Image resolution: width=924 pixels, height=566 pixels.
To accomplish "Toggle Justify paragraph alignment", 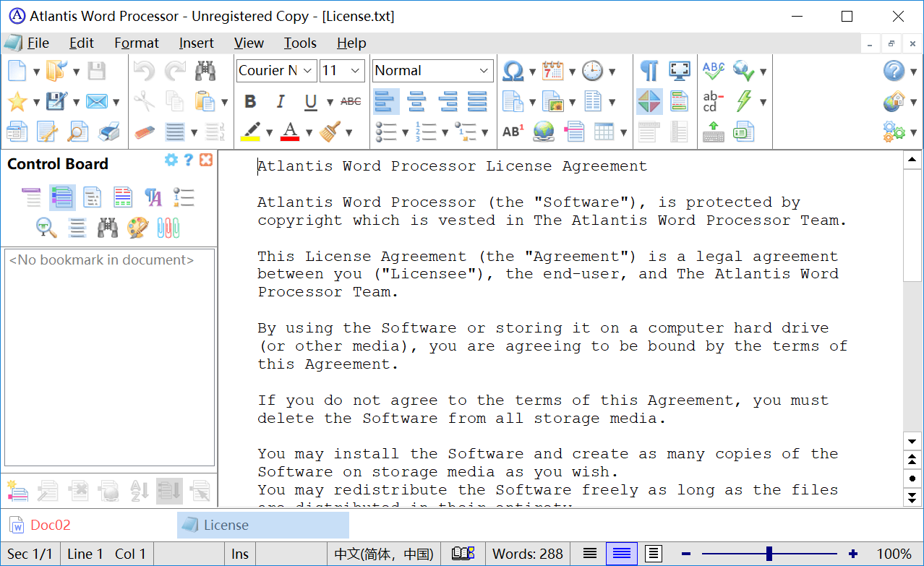I will coord(477,101).
